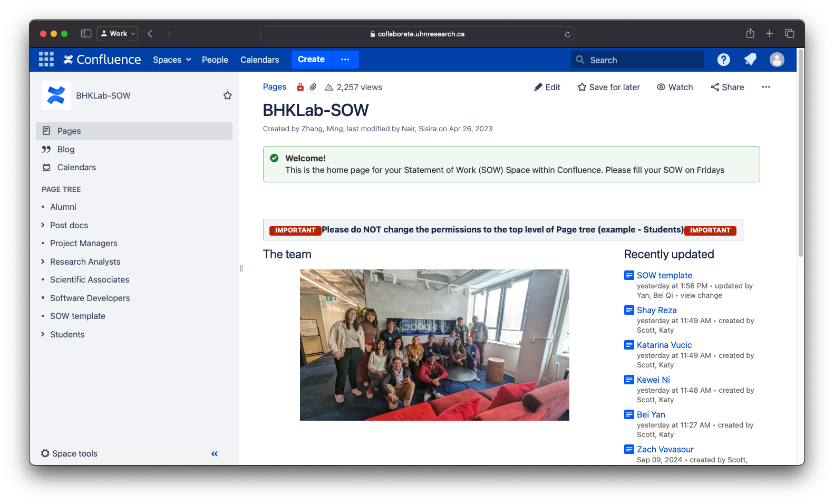Click the red page restrictions lock icon
834x504 pixels.
pos(300,87)
